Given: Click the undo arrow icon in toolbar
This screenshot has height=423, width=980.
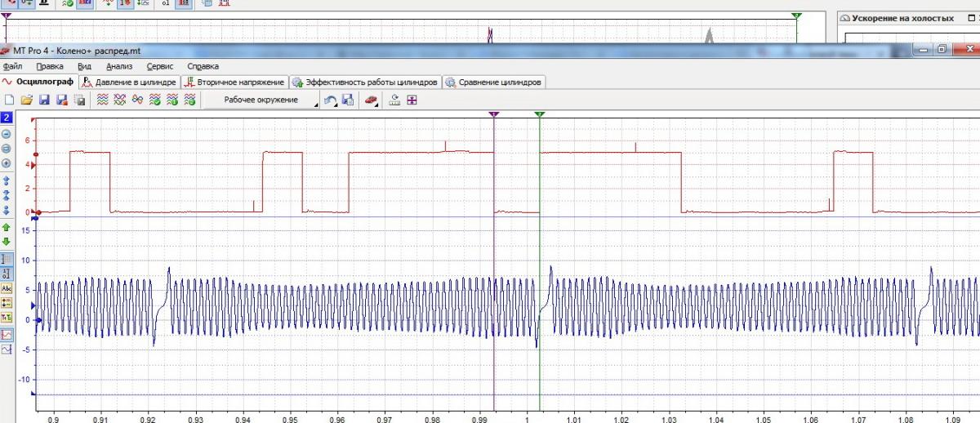Looking at the screenshot, I should (x=330, y=100).
